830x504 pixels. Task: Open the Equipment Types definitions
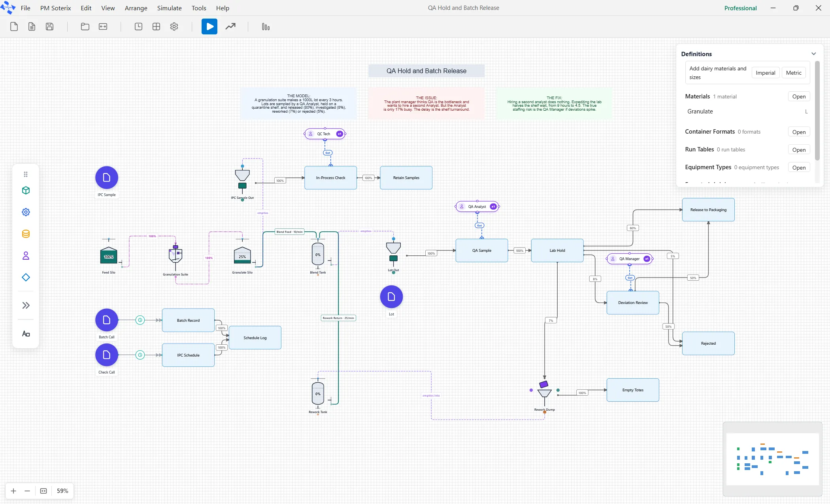pyautogui.click(x=799, y=168)
